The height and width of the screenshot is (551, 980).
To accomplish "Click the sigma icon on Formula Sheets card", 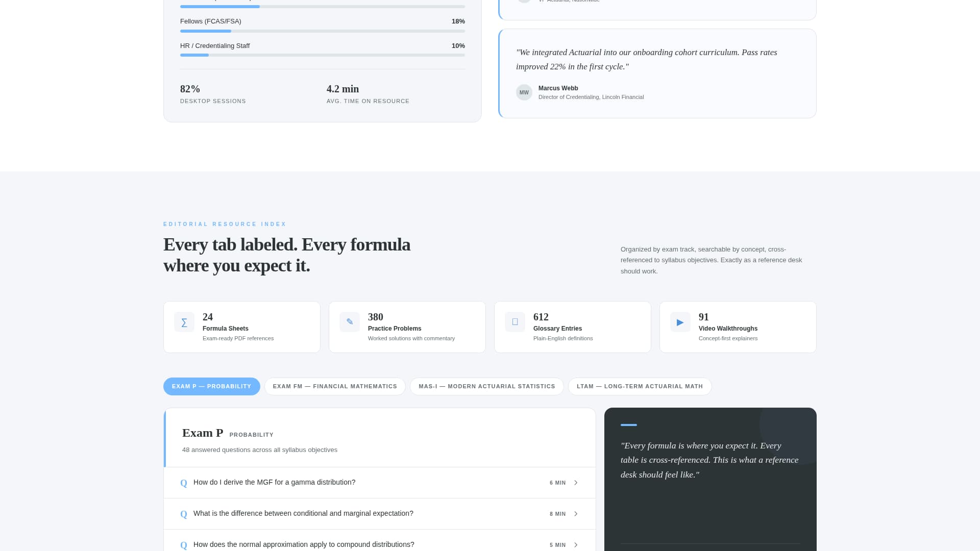I will tap(184, 322).
